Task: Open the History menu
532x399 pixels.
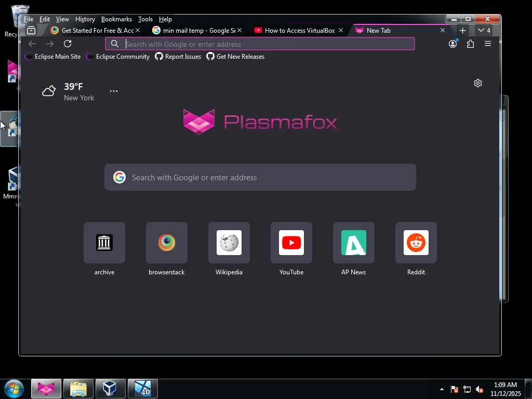Action: pyautogui.click(x=85, y=19)
